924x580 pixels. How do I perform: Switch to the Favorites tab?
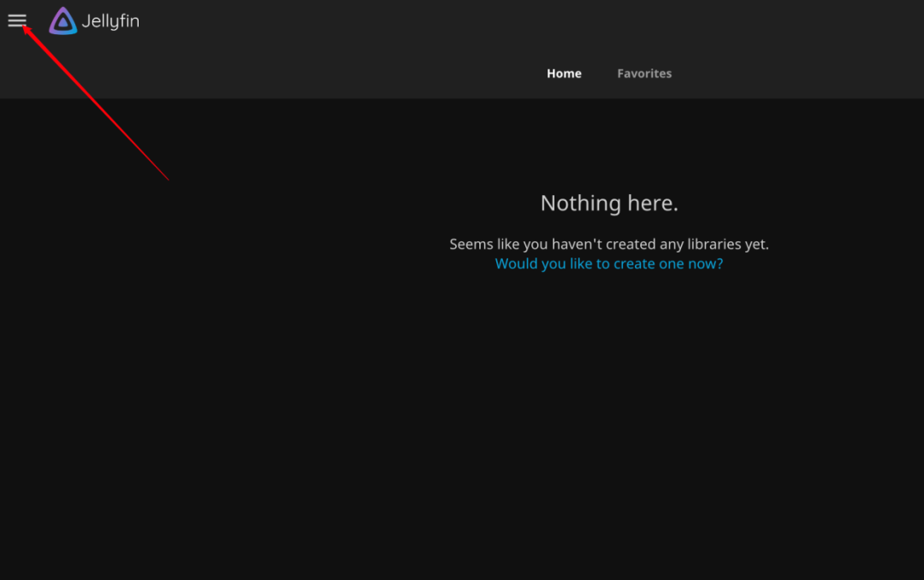tap(644, 74)
